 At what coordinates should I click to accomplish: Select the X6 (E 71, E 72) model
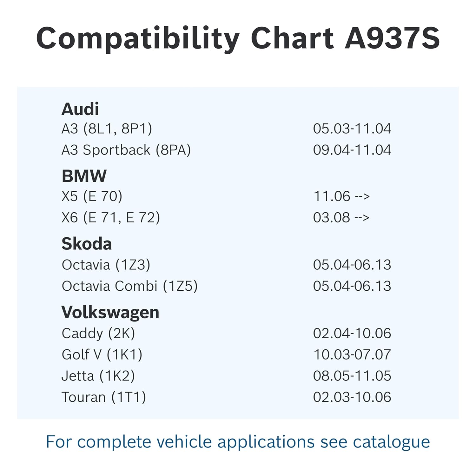click(110, 218)
